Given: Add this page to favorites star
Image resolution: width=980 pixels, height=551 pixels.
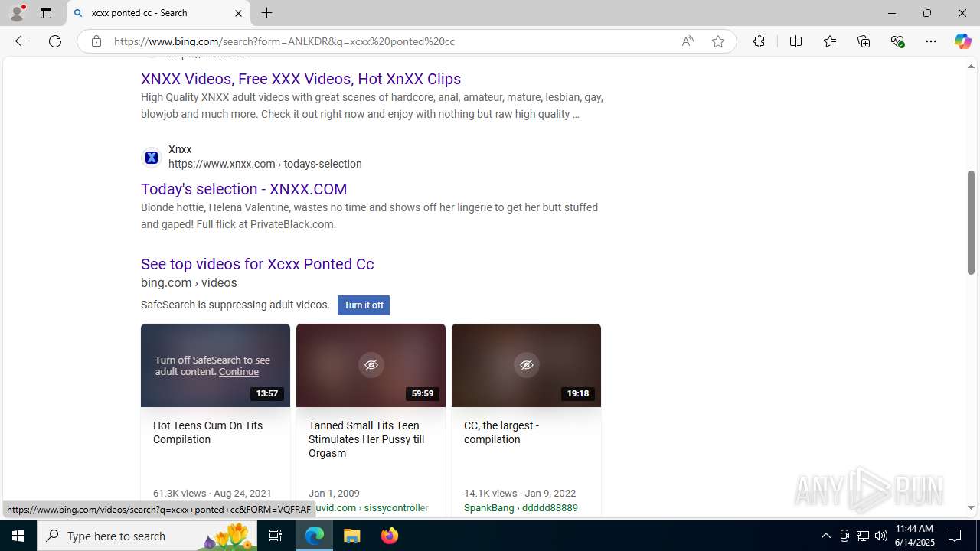Looking at the screenshot, I should pos(718,41).
